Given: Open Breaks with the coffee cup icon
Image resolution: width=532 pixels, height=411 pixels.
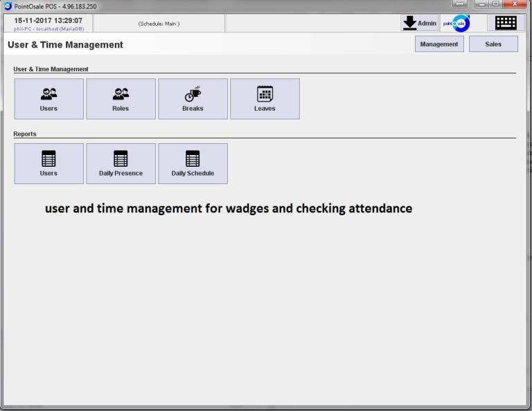Looking at the screenshot, I should pyautogui.click(x=193, y=98).
